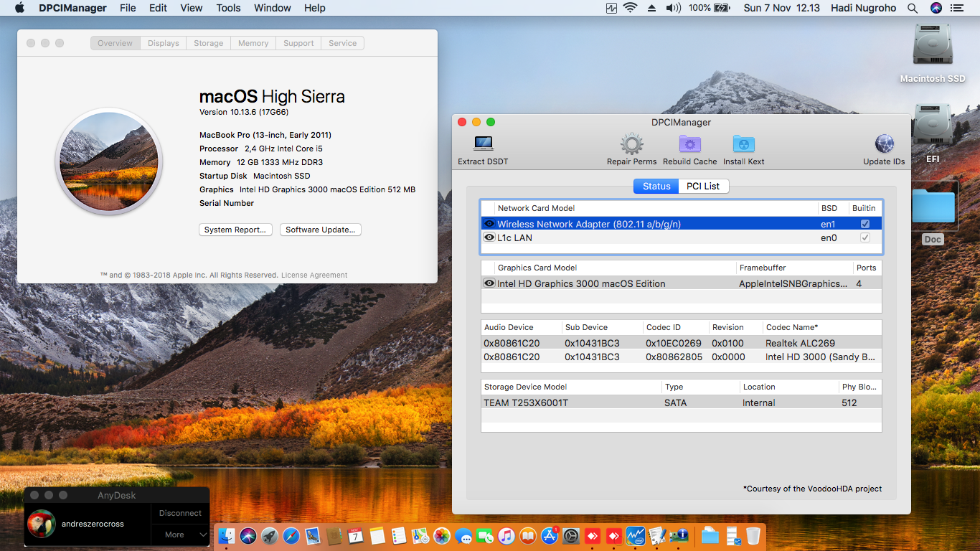This screenshot has width=980, height=551.
Task: Open the Window menu
Action: (x=273, y=8)
